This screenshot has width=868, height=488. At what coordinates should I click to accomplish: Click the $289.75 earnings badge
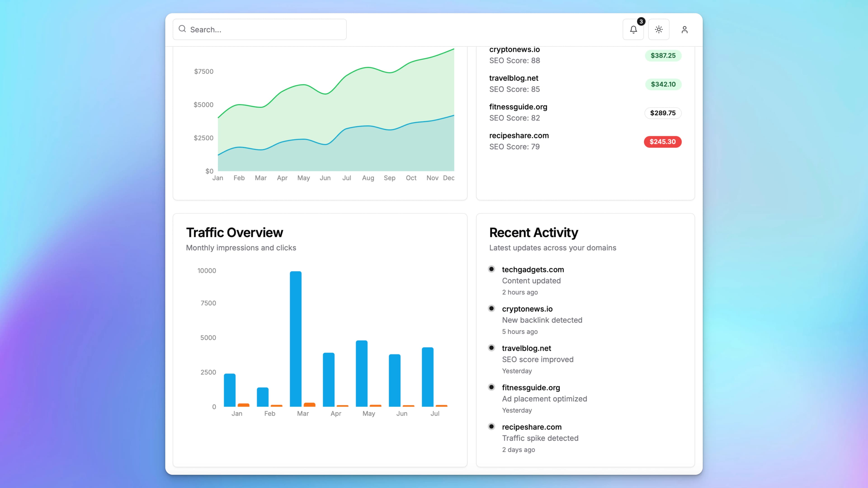click(663, 113)
